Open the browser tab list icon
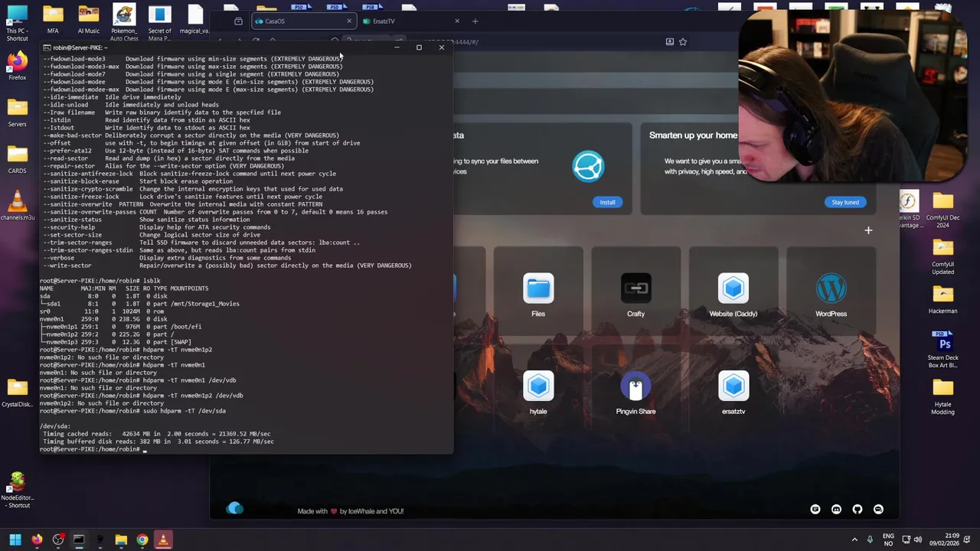Viewport: 980px width, 551px height. click(238, 21)
